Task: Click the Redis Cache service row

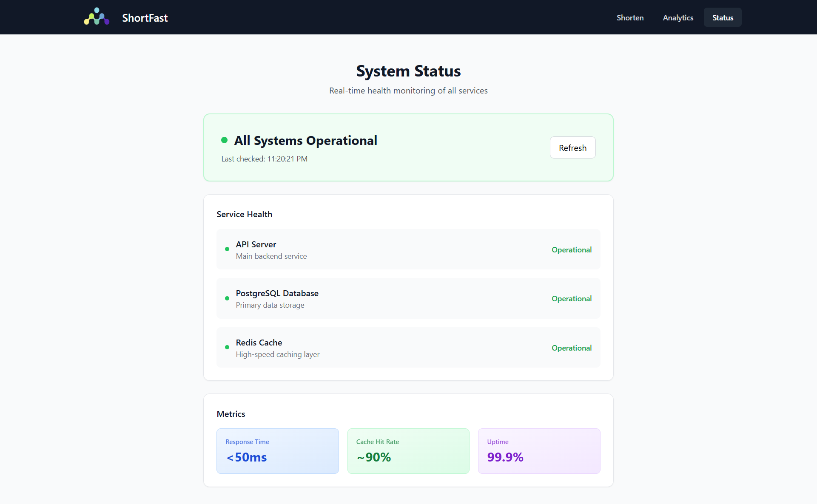Action: [408, 348]
